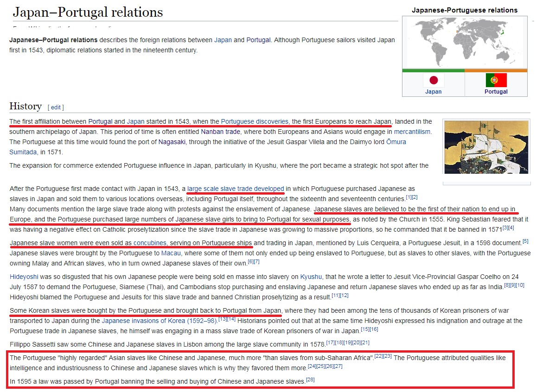Click citation [21]
Screen dimensions: 536x392
[x=365, y=342]
